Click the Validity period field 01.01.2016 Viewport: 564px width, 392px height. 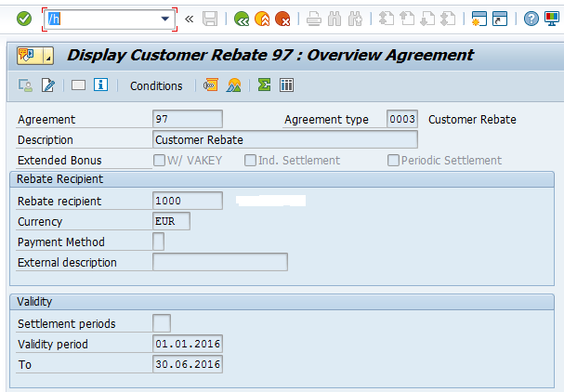(188, 344)
